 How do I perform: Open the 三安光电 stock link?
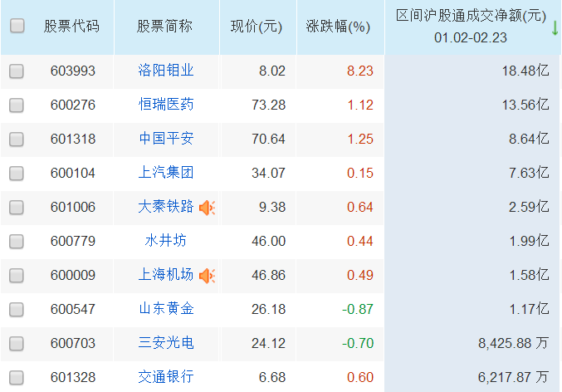tap(166, 343)
